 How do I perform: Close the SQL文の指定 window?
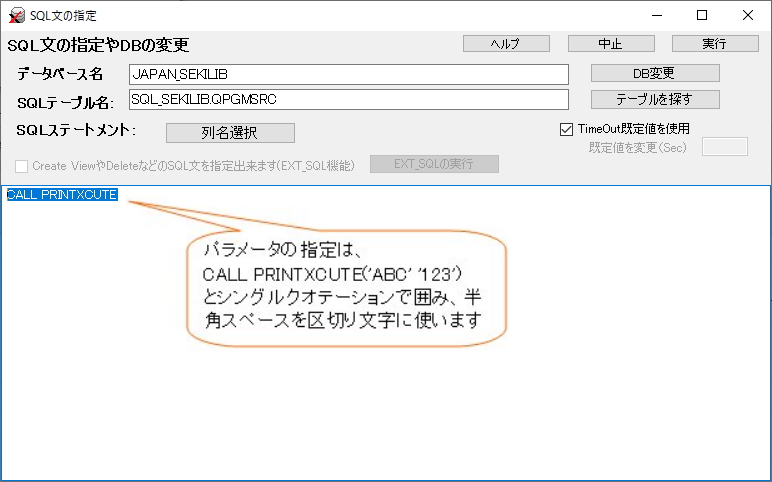pyautogui.click(x=747, y=15)
